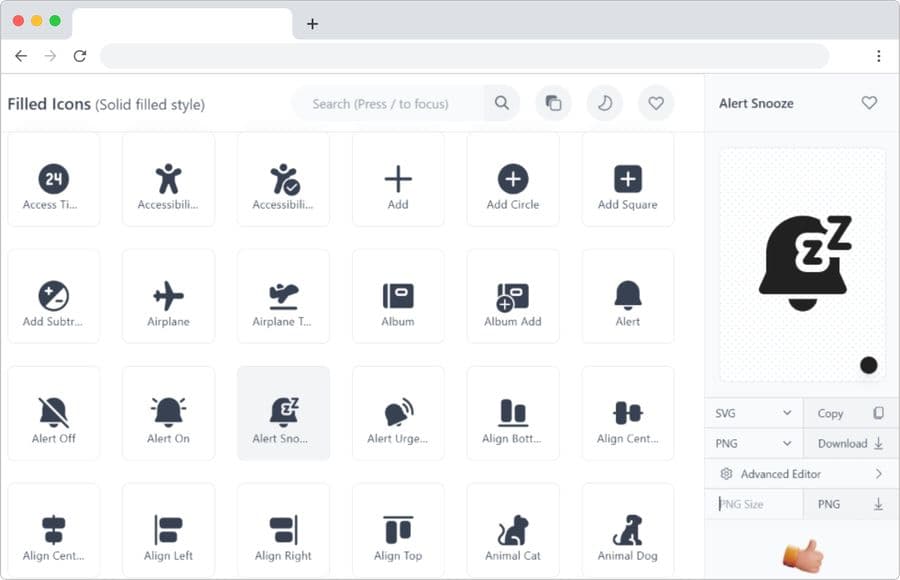Image resolution: width=900 pixels, height=580 pixels.
Task: Favorite Alert Snooze using the heart icon
Action: click(x=869, y=103)
